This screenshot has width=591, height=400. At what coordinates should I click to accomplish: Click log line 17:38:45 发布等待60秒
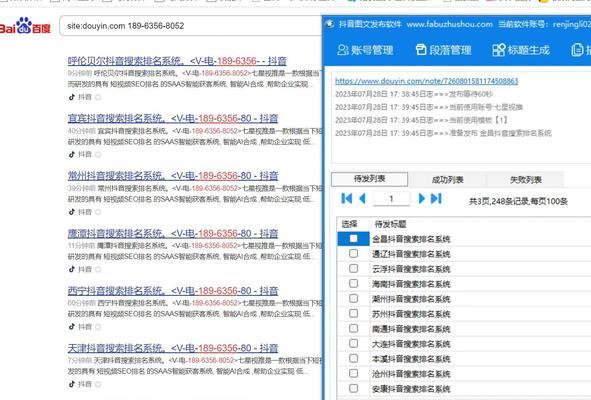click(x=414, y=94)
